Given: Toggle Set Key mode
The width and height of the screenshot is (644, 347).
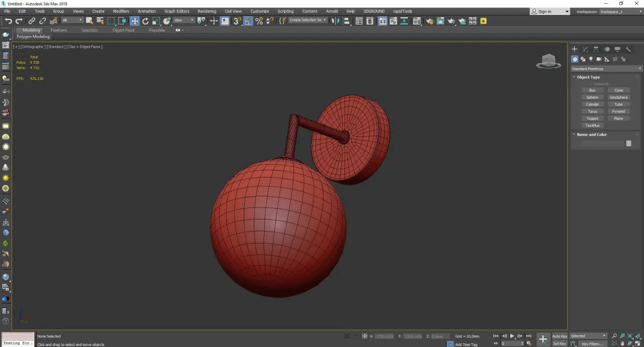Looking at the screenshot, I should pyautogui.click(x=560, y=343).
